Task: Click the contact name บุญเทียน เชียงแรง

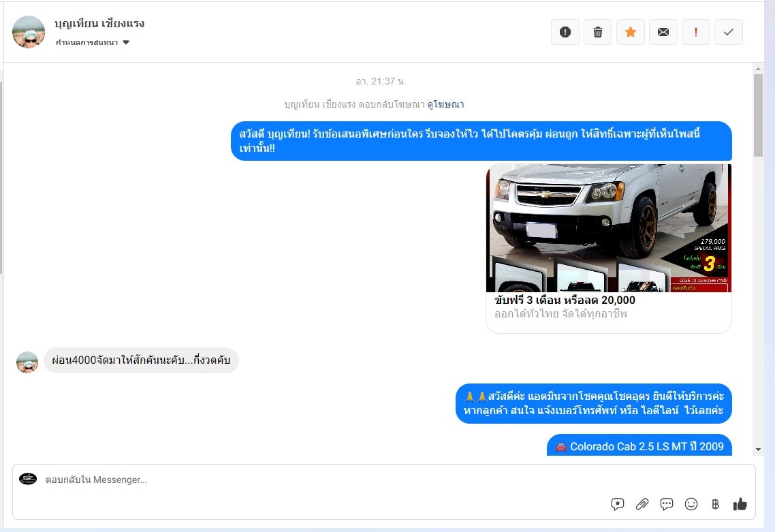Action: pyautogui.click(x=99, y=23)
